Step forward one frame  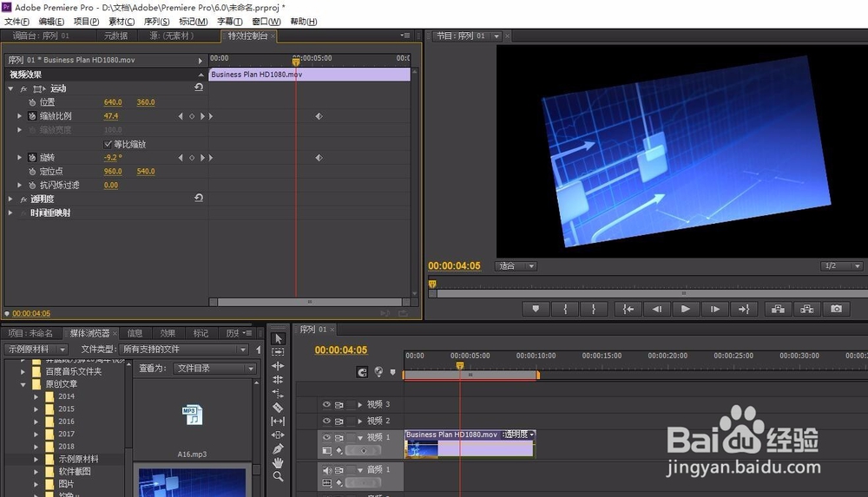(714, 309)
